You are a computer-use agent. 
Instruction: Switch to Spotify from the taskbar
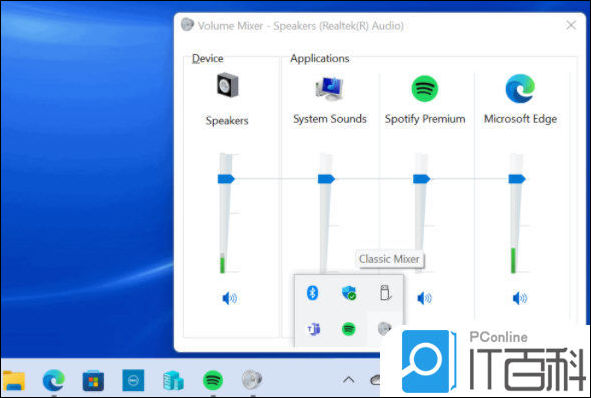click(213, 381)
